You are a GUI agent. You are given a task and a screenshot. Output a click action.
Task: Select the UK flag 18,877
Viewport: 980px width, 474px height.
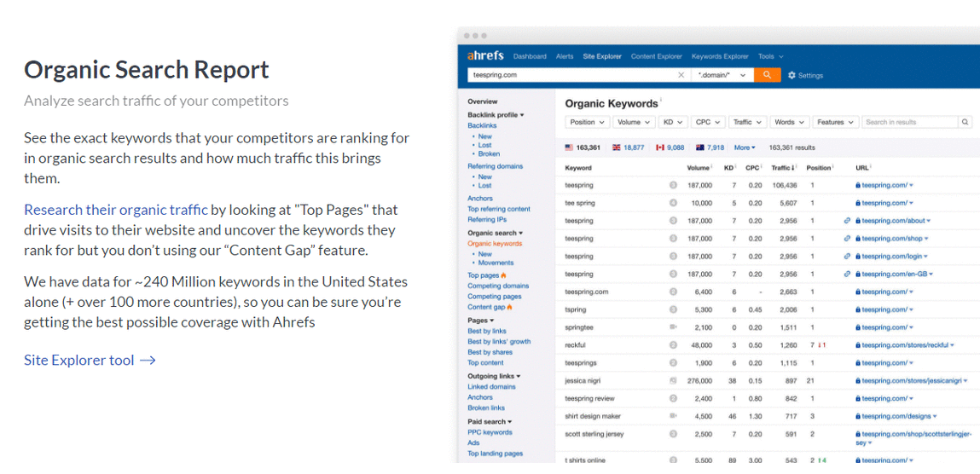(x=628, y=148)
